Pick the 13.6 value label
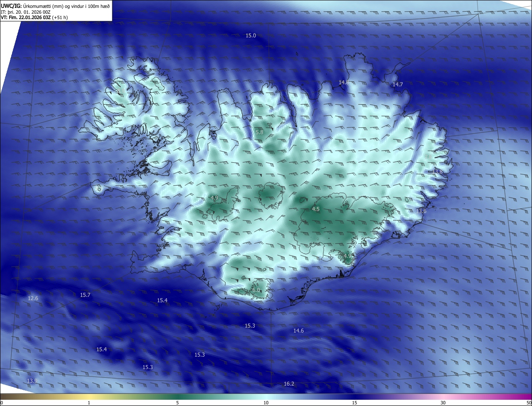Image resolution: width=532 pixels, height=406 pixels. tap(421, 211)
